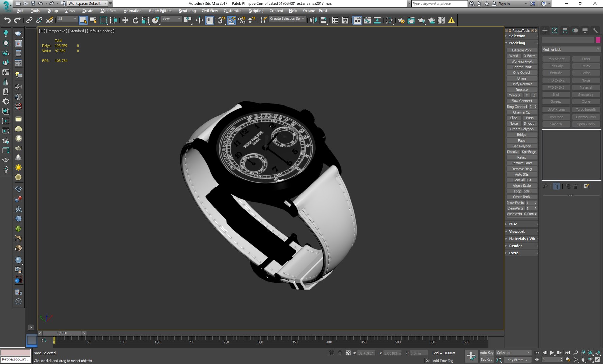
Task: Toggle the 3D Snaps button
Action: tap(221, 20)
